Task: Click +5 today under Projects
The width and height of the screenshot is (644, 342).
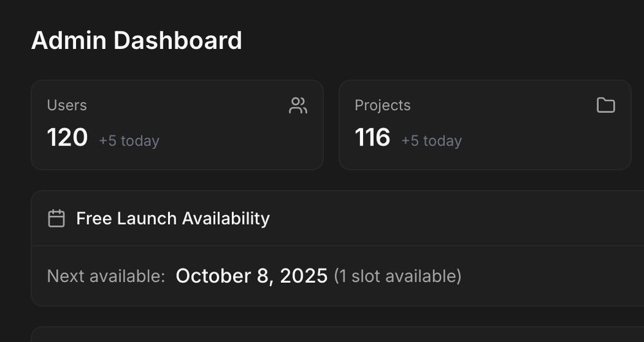Action: point(431,140)
